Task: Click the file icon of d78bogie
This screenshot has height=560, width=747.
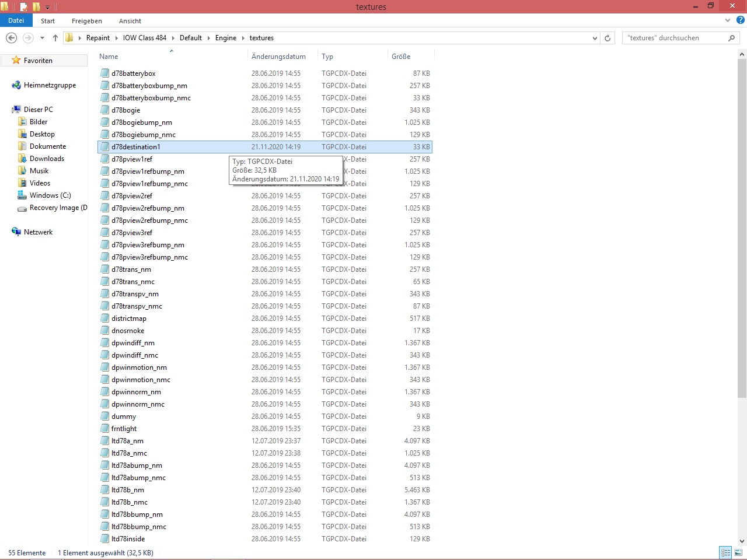Action: coord(104,110)
